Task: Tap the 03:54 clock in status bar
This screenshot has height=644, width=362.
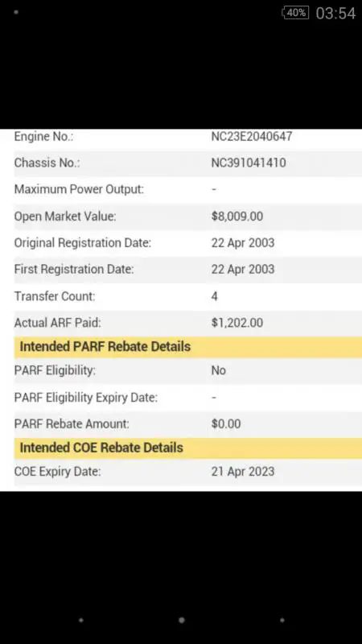Action: pos(335,13)
